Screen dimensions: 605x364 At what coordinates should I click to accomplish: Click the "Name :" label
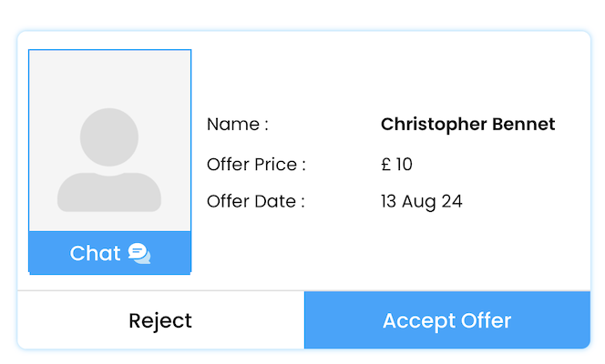click(238, 125)
